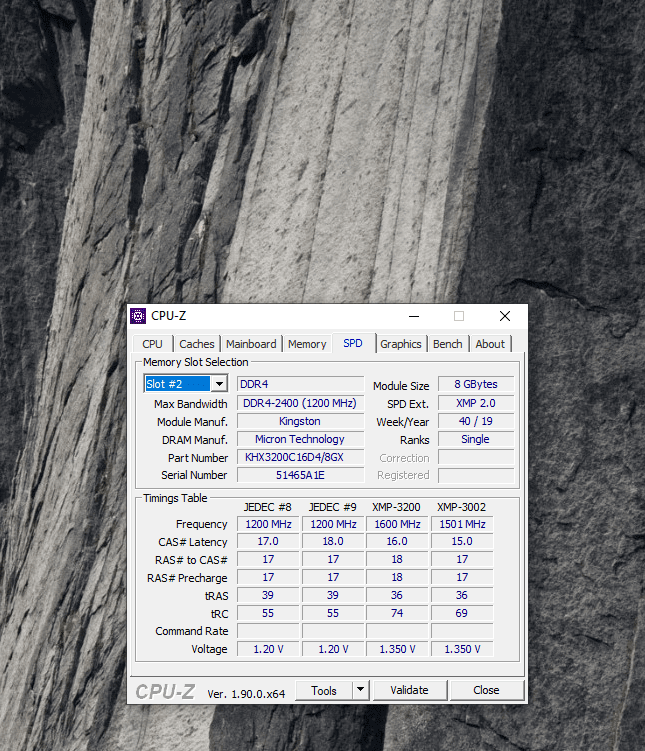The height and width of the screenshot is (751, 645).
Task: Click the DDR4-2400 (1200 MHz) bandwidth value
Action: tap(300, 403)
